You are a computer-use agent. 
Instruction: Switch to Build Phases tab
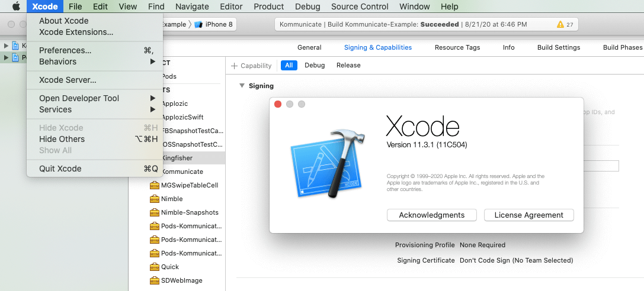click(622, 47)
